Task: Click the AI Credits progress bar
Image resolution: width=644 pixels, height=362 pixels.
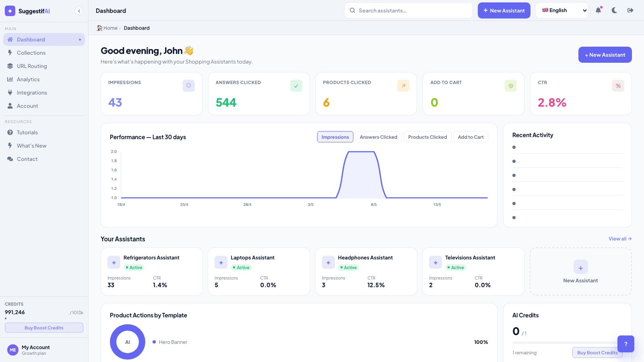Action: tap(568, 343)
